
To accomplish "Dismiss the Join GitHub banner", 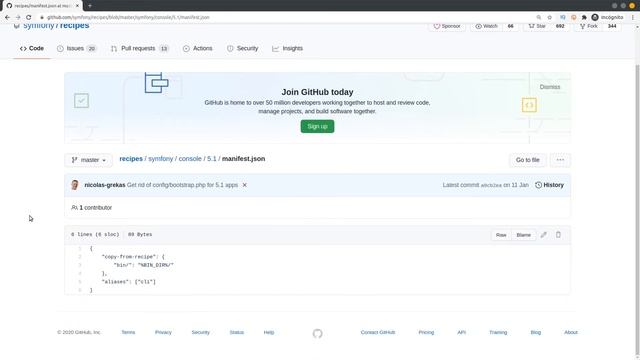I will coord(550,87).
